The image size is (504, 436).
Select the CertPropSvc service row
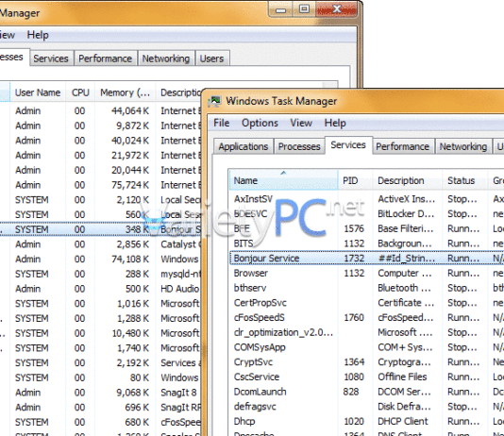pos(366,303)
